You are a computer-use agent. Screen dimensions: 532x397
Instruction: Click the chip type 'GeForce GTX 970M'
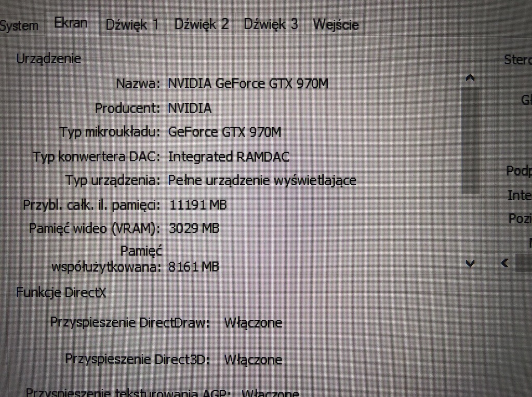point(224,132)
